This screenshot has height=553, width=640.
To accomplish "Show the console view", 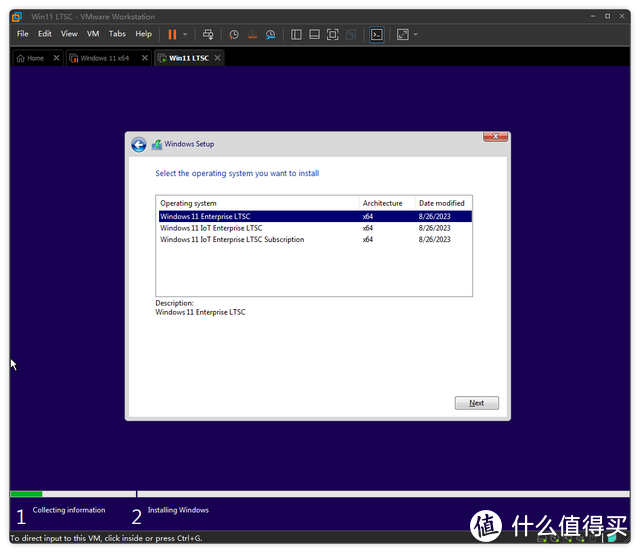I will 377,35.
